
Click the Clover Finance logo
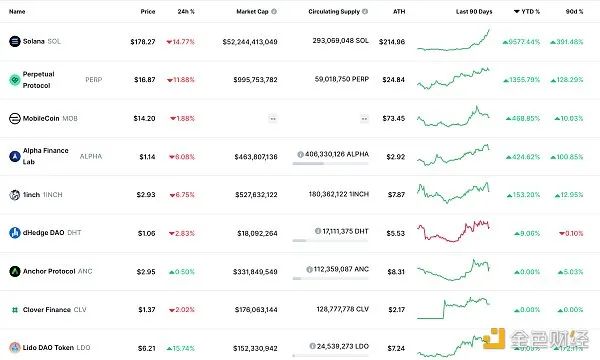[x=15, y=310]
